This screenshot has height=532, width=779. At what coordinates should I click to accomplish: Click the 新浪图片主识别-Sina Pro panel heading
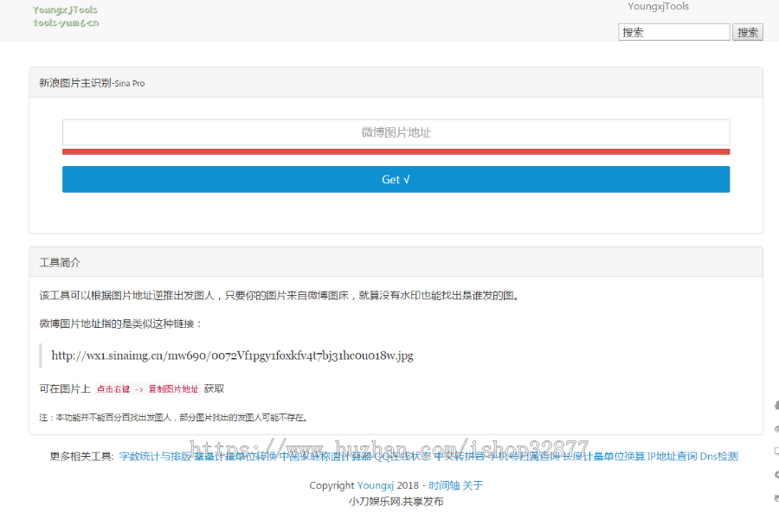click(x=92, y=83)
